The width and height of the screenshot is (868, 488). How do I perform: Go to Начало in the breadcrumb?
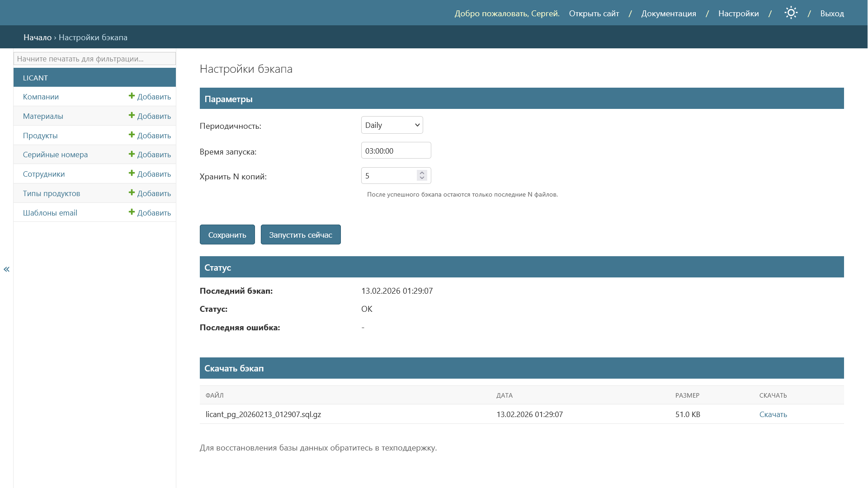[x=38, y=38]
